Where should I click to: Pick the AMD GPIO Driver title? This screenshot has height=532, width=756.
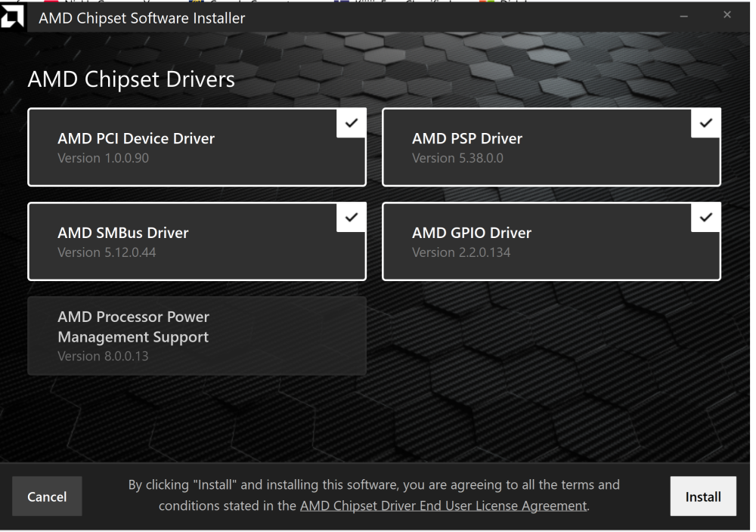pos(472,233)
